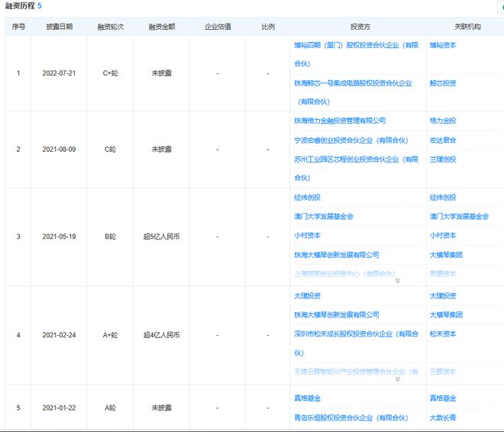Click the 关联机构 column header
This screenshot has width=504, height=432.
467,27
